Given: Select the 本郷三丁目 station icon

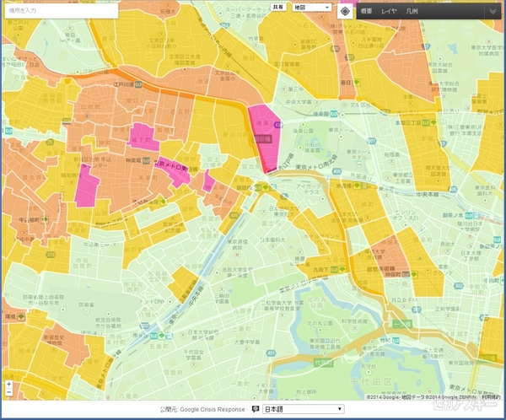Looking at the screenshot, I should tap(426, 122).
